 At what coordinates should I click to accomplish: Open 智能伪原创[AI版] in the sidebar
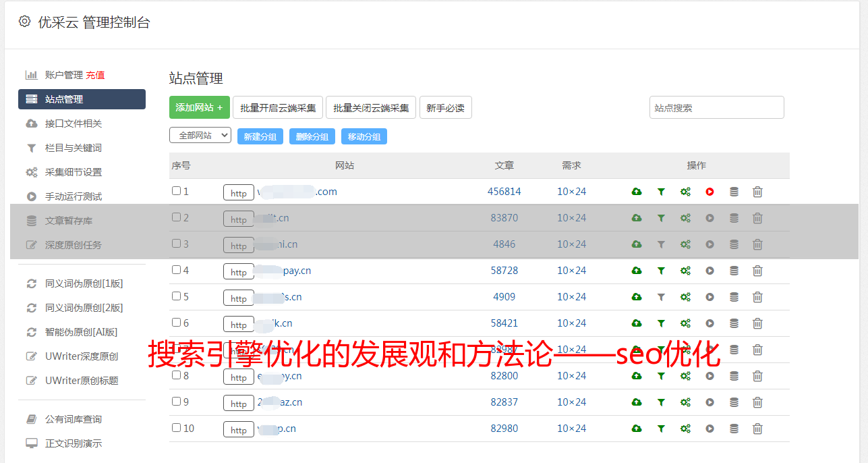[x=82, y=332]
